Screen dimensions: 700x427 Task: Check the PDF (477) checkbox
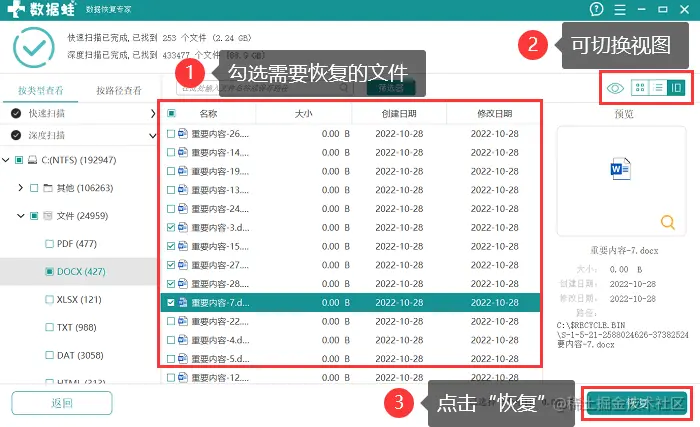pos(49,244)
